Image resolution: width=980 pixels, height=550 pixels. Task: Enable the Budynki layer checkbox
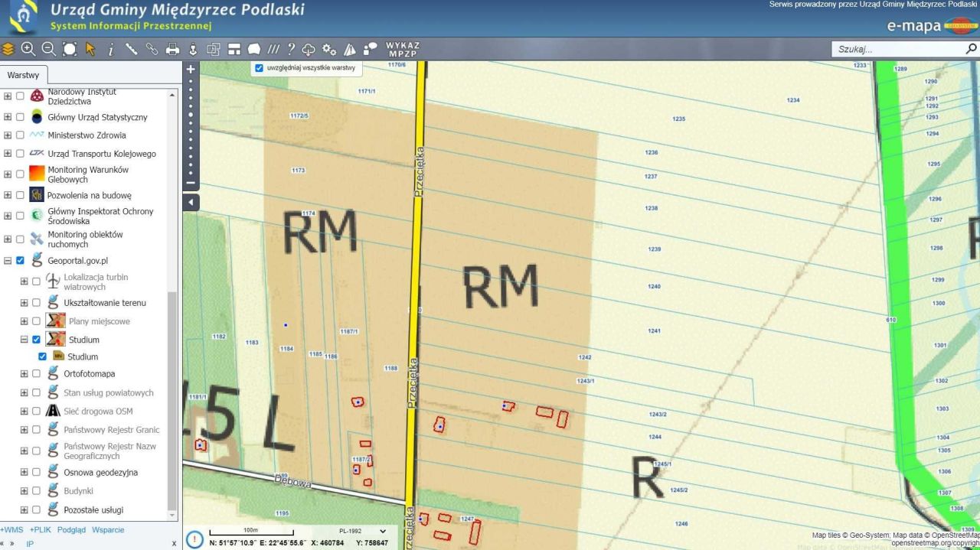[36, 491]
